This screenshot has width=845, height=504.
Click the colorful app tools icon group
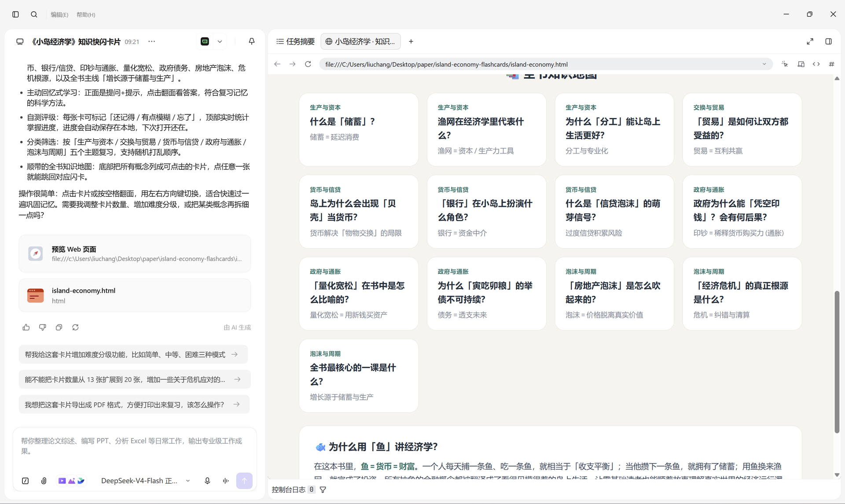point(71,481)
